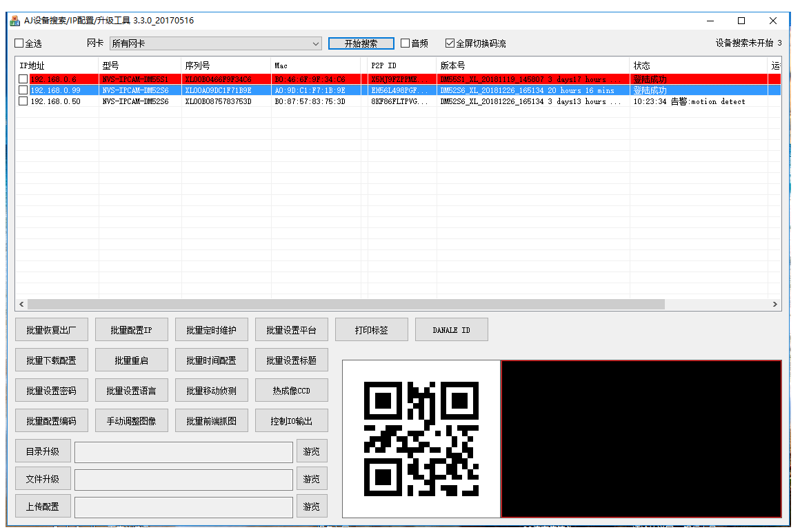Click the right scroll arrow of the device list
The height and width of the screenshot is (532, 800).
click(x=774, y=304)
